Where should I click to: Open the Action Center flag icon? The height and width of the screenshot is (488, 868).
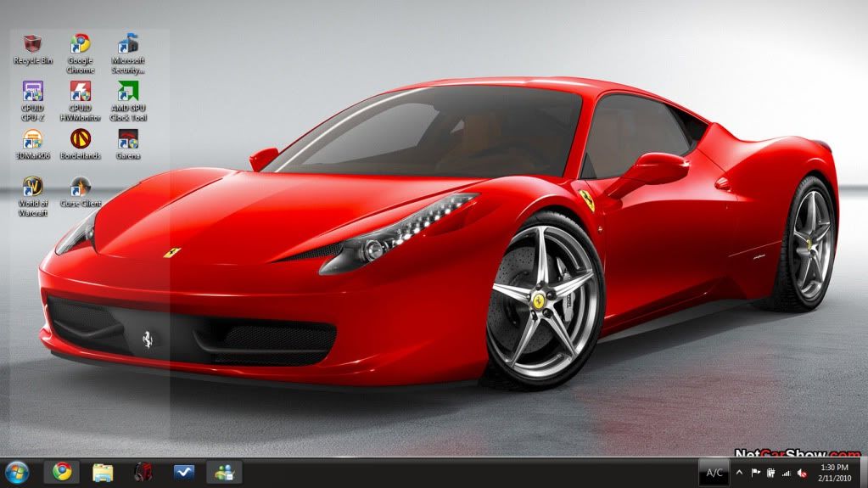[x=756, y=473]
